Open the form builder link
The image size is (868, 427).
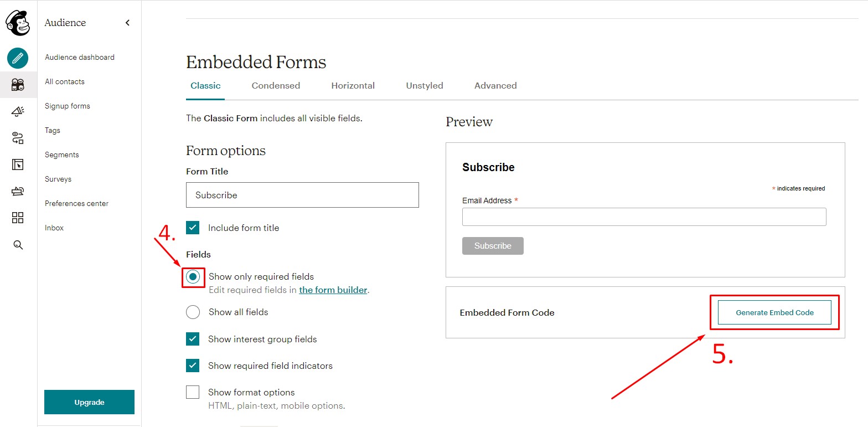(333, 290)
